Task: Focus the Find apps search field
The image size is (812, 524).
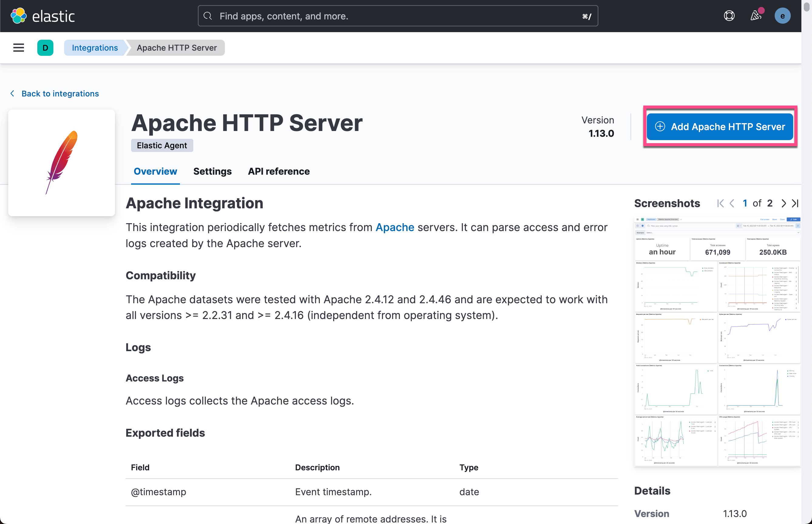Action: (398, 16)
